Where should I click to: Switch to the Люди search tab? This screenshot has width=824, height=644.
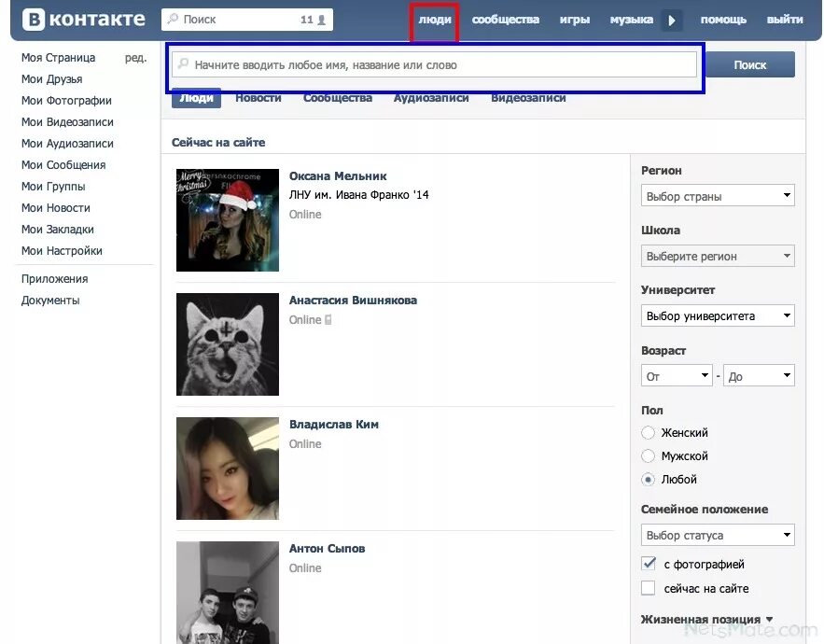(197, 98)
